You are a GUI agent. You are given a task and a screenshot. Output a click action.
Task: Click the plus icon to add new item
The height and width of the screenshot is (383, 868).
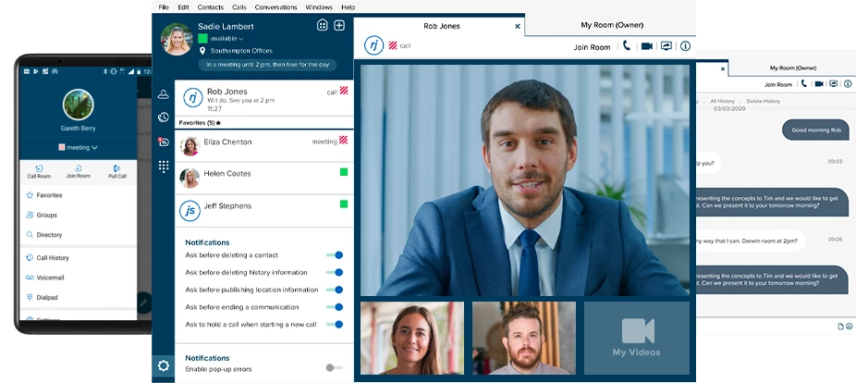(x=339, y=25)
